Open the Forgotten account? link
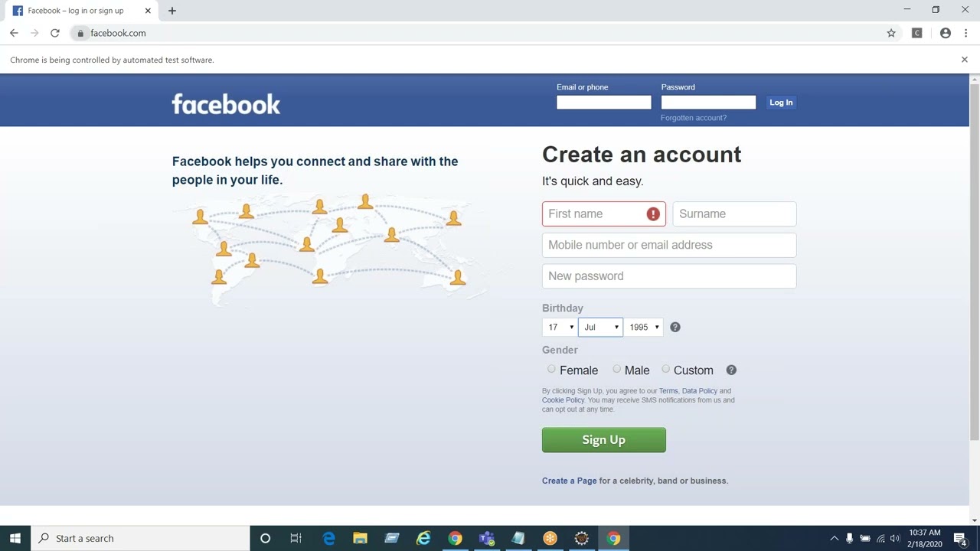This screenshot has height=551, width=980. (x=694, y=118)
